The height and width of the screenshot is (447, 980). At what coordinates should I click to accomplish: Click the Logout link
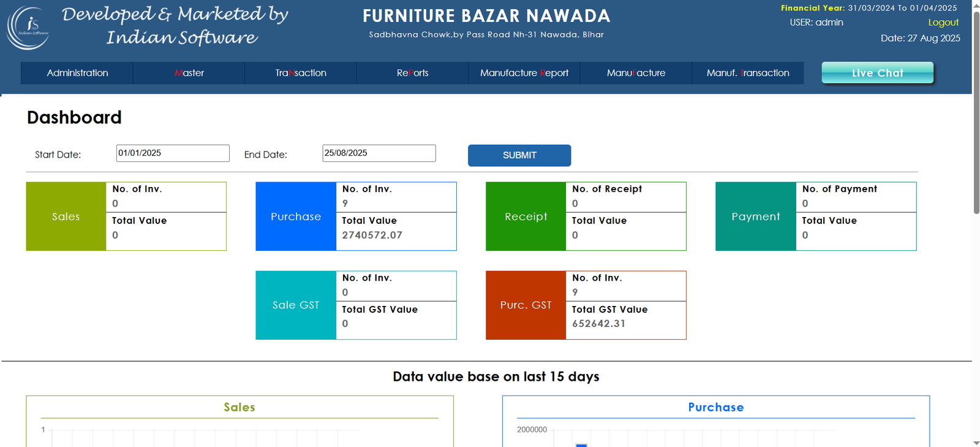[x=943, y=23]
